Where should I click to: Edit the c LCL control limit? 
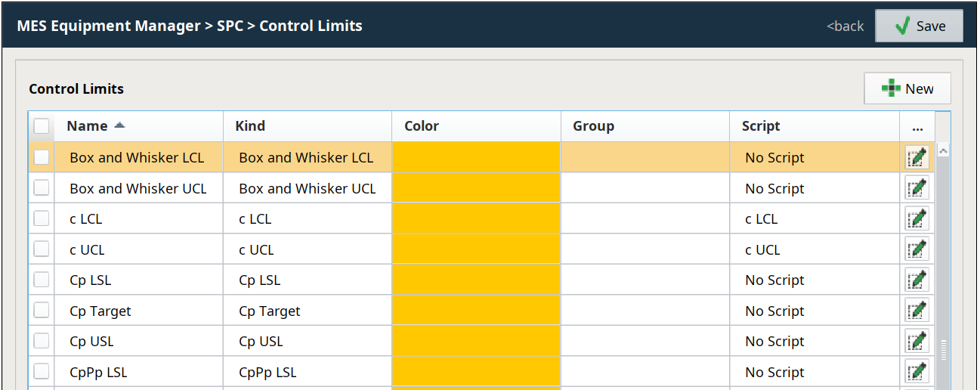click(917, 219)
